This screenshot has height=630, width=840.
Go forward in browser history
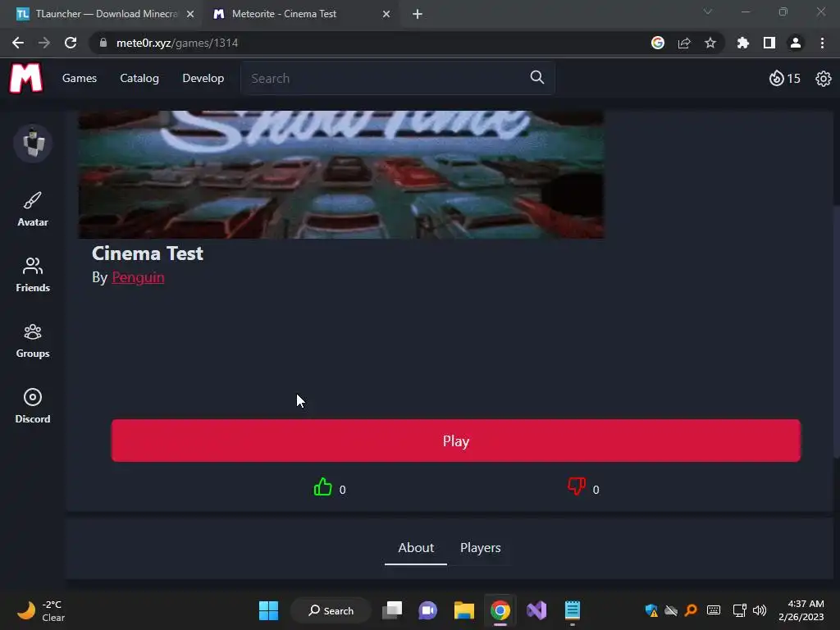point(44,43)
